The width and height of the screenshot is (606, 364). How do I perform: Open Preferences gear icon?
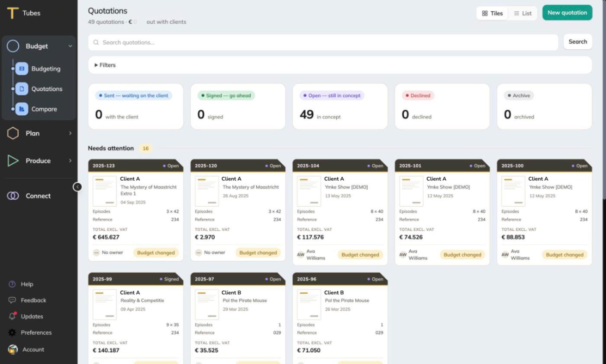12,332
